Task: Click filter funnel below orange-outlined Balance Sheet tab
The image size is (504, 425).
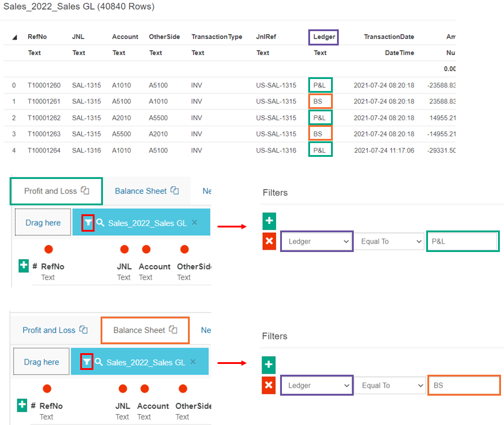Action: 87,362
